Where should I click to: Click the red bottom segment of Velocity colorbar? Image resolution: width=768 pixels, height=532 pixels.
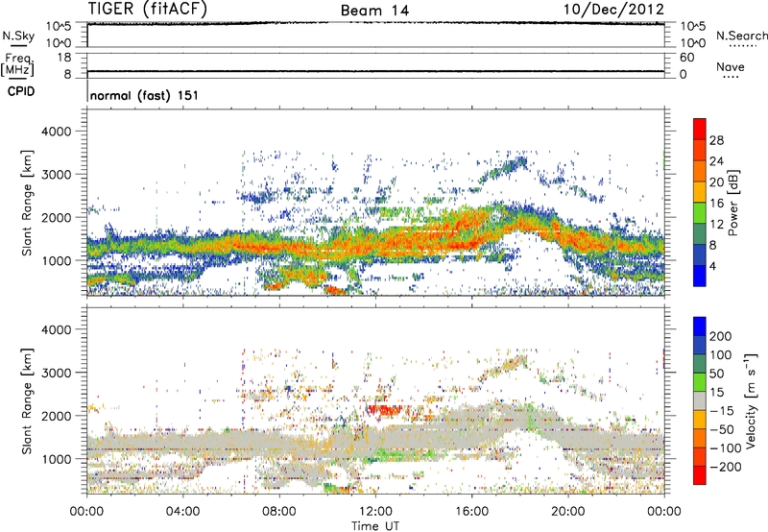(x=700, y=475)
